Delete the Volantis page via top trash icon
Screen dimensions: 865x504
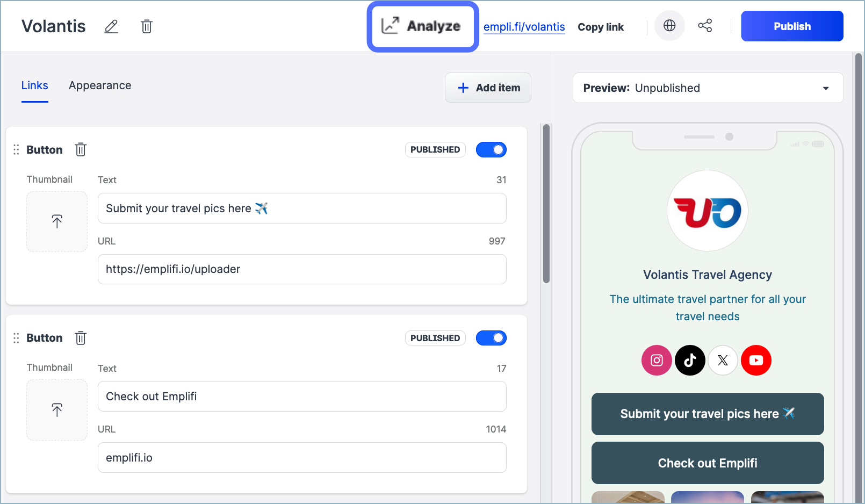coord(147,26)
